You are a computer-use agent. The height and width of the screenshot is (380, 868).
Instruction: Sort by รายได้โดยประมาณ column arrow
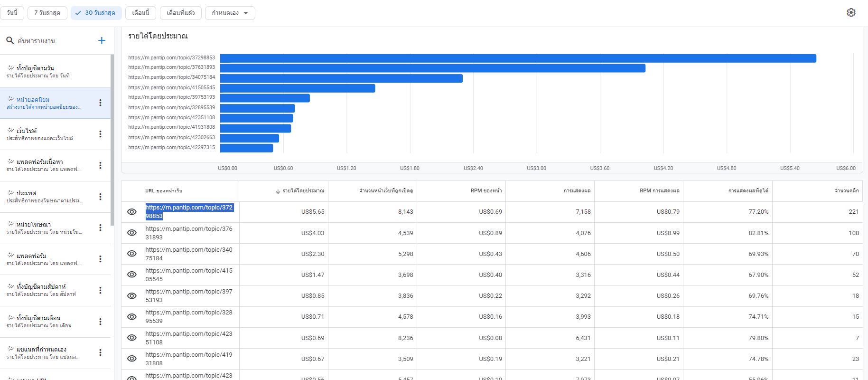278,191
